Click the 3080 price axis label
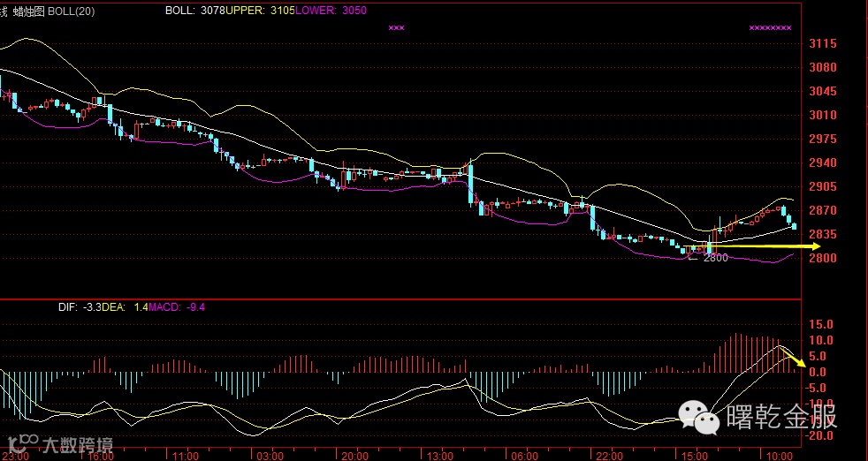This screenshot has height=461, width=868. (x=823, y=67)
